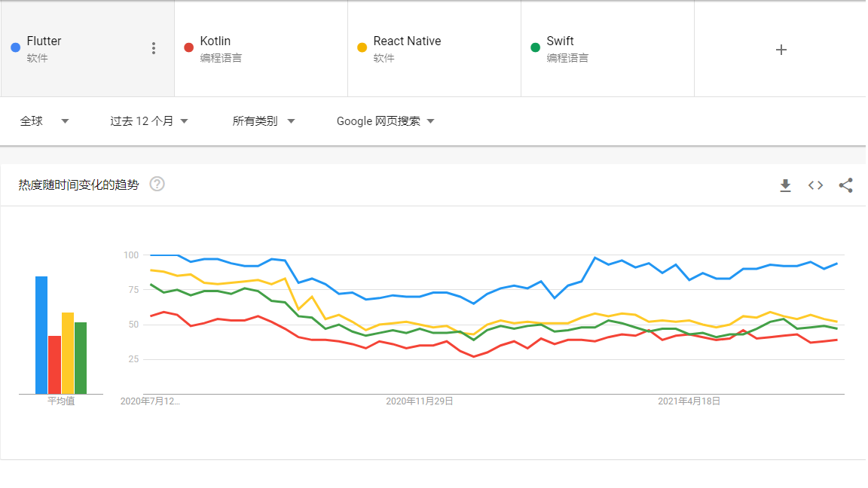Download the trend chart as CSV

[785, 185]
